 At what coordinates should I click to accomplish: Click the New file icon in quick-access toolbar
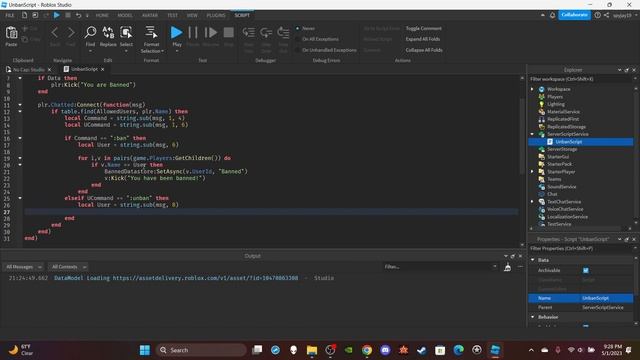(24, 15)
